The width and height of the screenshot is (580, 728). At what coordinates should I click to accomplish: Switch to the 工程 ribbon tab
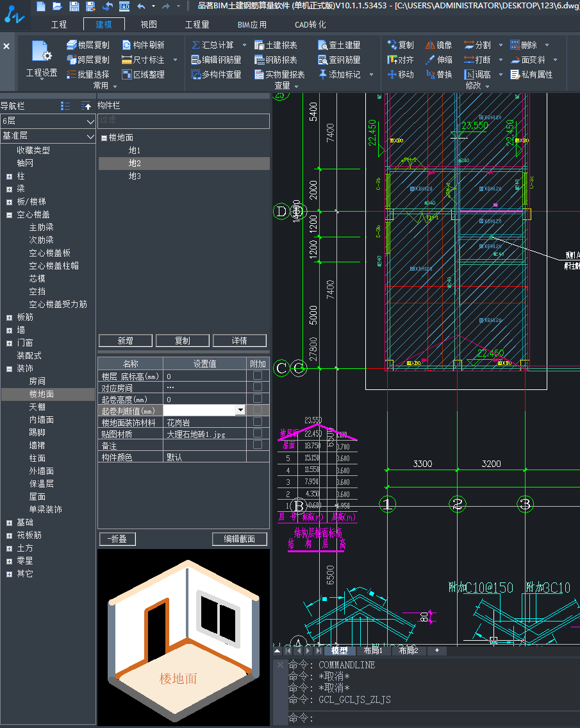[59, 24]
